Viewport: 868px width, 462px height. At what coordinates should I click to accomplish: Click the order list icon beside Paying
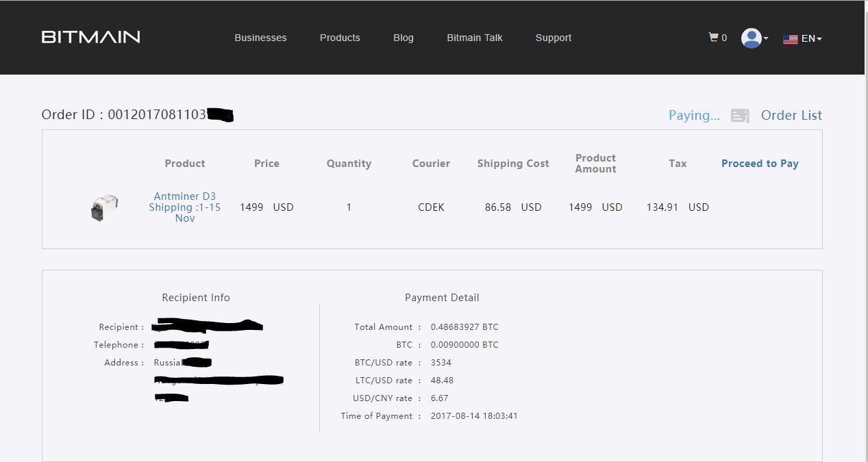tap(740, 116)
